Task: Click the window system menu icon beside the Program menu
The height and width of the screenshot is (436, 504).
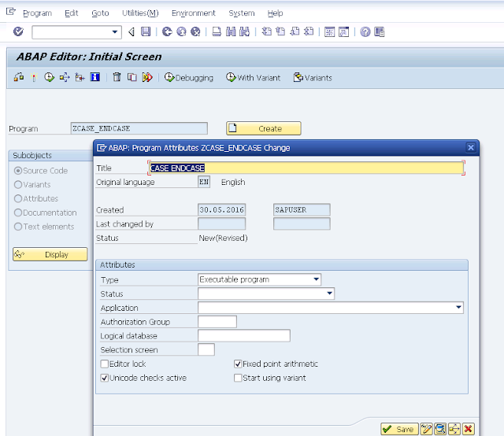Action: click(11, 12)
